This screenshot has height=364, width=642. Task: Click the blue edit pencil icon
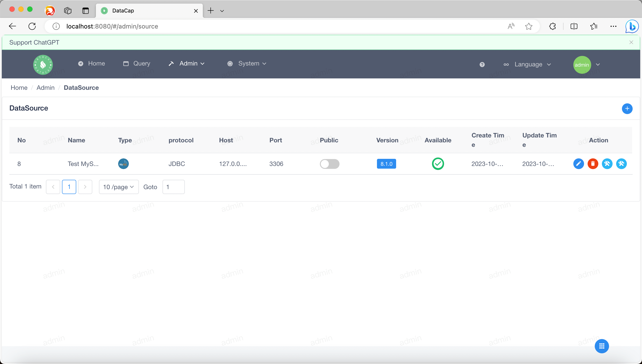point(578,164)
